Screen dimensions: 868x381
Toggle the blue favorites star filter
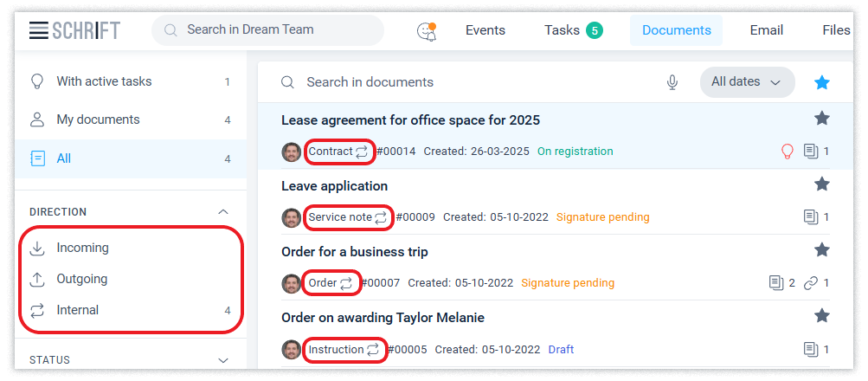coord(822,82)
